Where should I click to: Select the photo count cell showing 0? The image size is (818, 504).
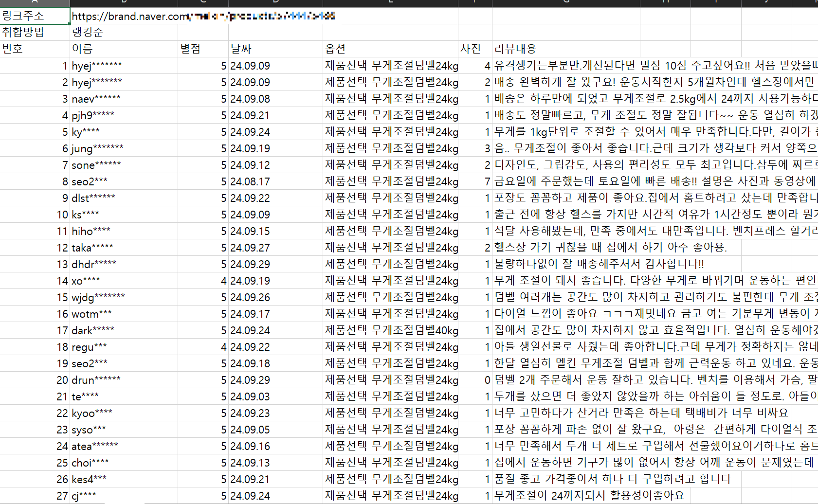(475, 380)
